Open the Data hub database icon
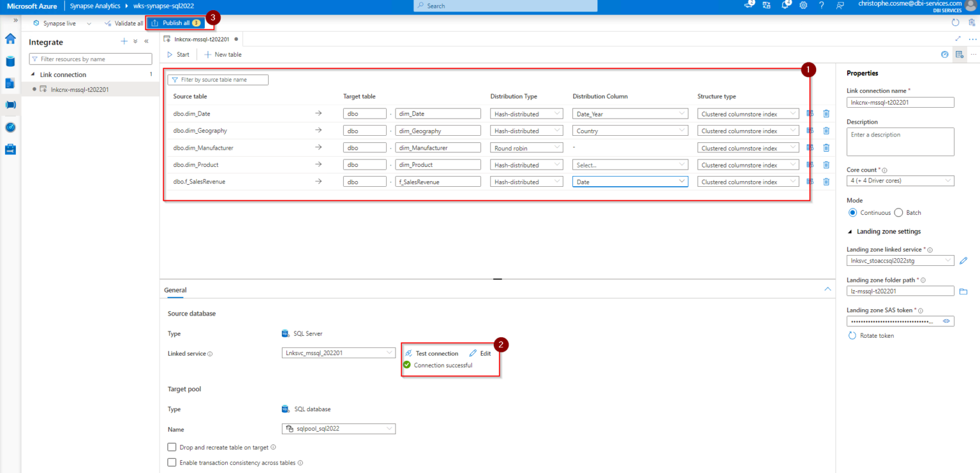Viewport: 980px width, 473px height. pyautogui.click(x=10, y=61)
